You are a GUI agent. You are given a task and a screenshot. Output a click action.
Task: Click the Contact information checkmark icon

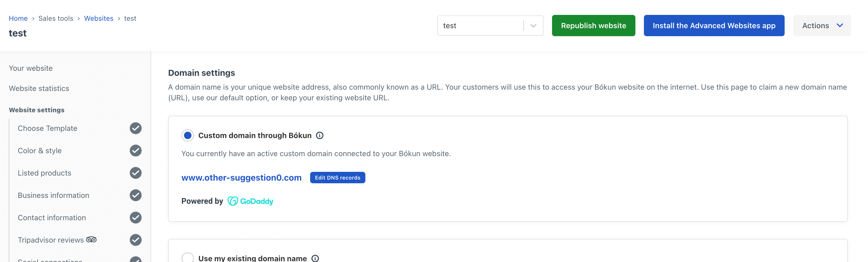pos(135,218)
